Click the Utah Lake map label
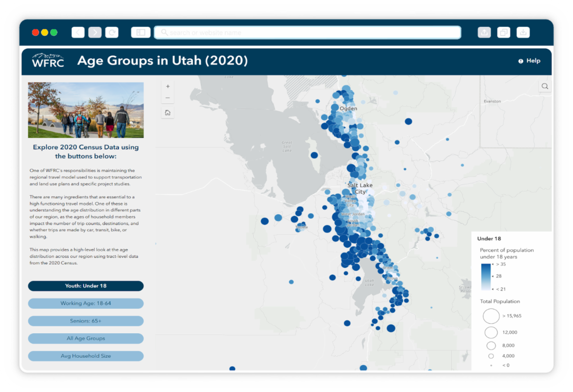Image resolution: width=573 pixels, height=392 pixels. point(369,283)
